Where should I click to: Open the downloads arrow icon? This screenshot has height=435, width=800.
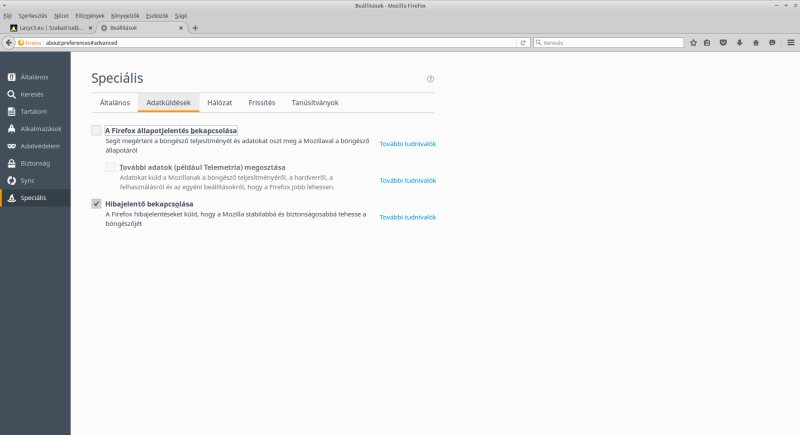click(739, 43)
